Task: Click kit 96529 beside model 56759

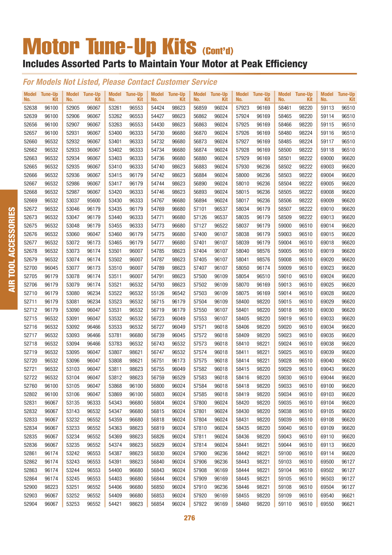Action: [x=178, y=377]
